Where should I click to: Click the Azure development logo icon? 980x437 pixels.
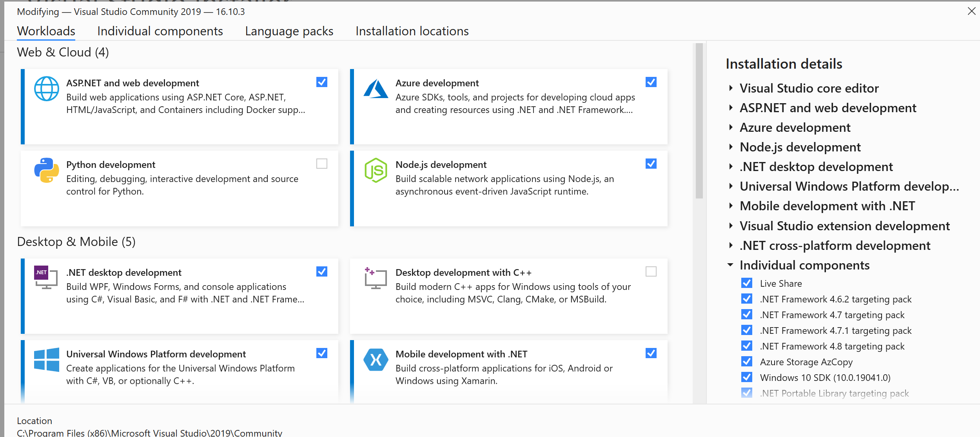click(376, 89)
